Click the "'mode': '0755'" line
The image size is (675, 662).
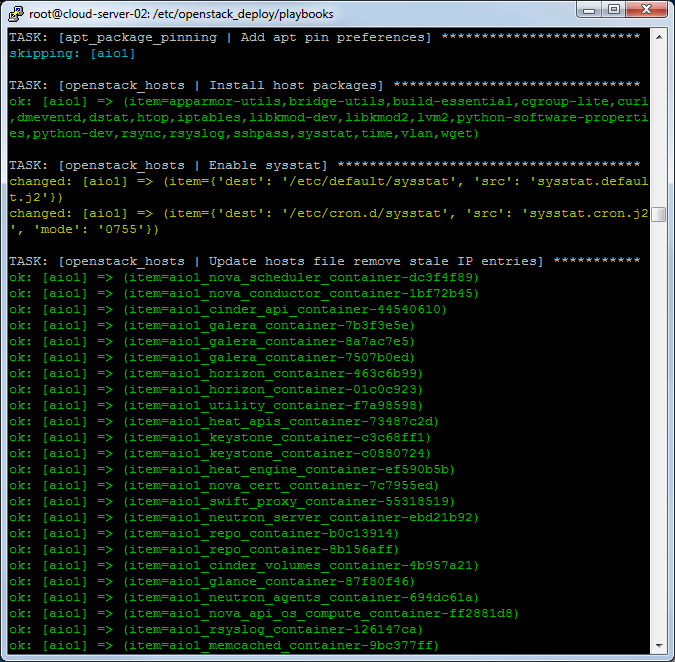[84, 229]
